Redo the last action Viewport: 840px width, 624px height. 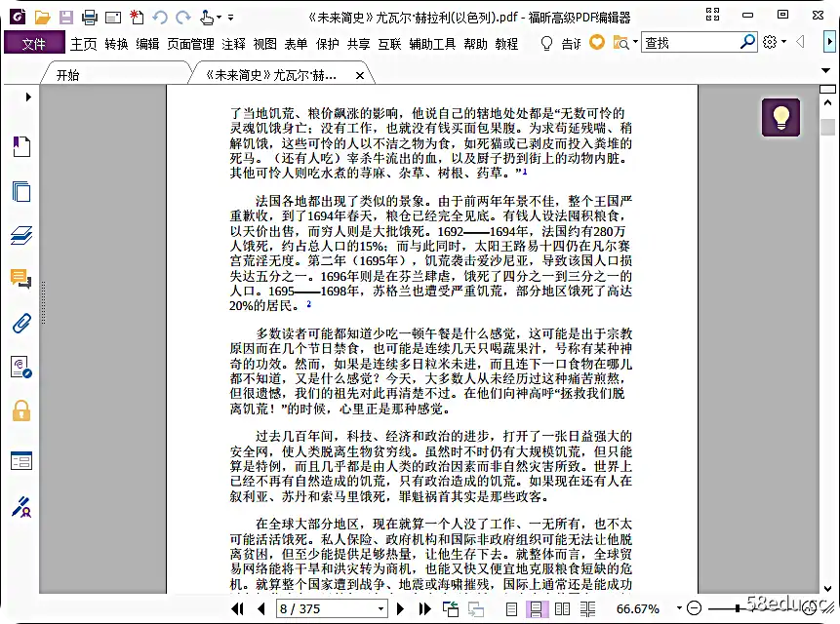point(183,18)
